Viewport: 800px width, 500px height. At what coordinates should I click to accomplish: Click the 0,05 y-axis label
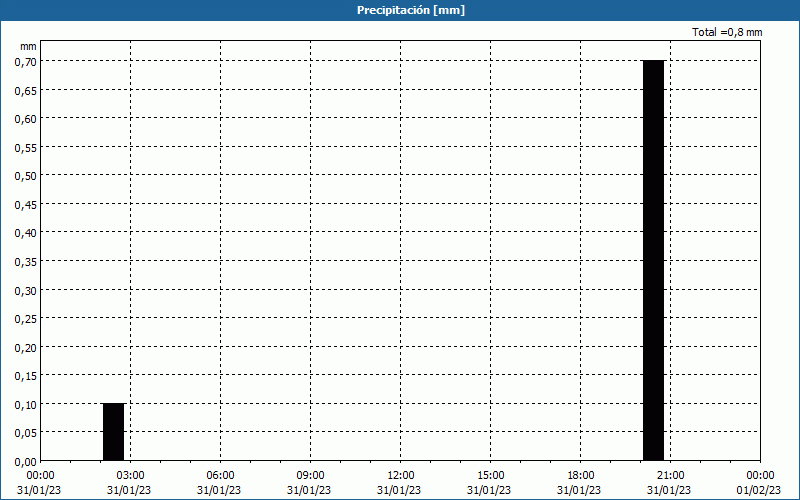[28, 433]
